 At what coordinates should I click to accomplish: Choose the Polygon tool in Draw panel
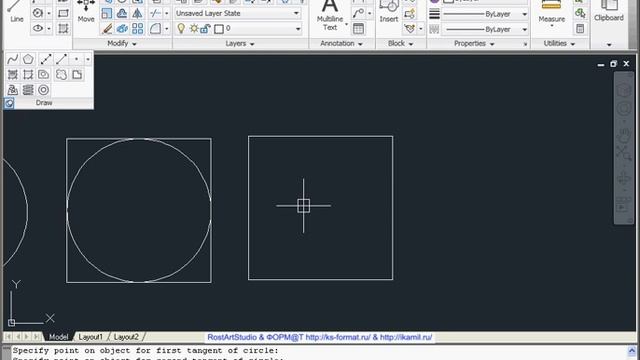[28, 59]
